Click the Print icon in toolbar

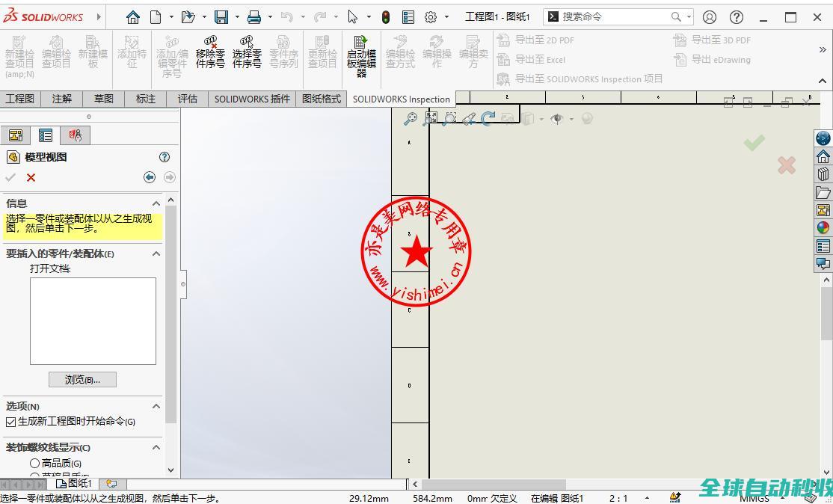pyautogui.click(x=254, y=16)
